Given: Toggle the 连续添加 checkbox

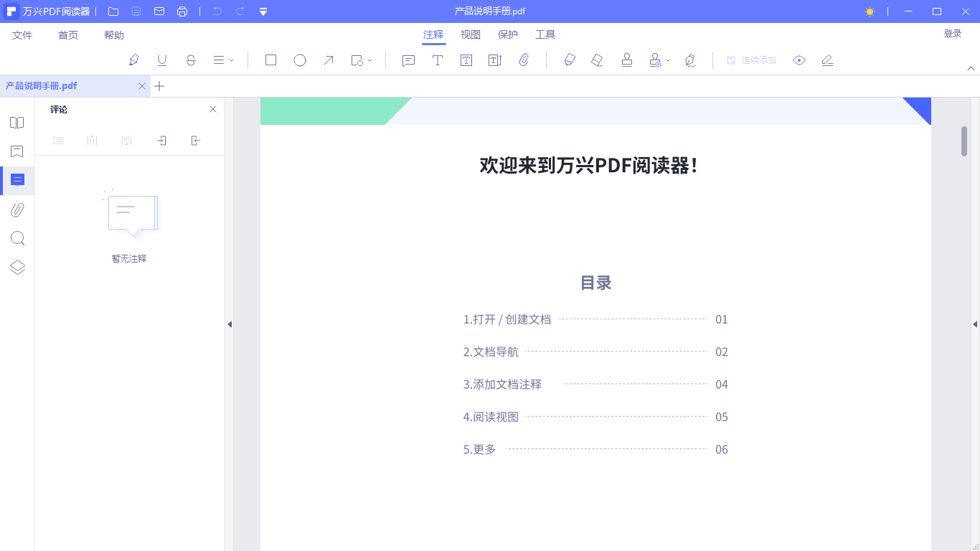Looking at the screenshot, I should tap(730, 60).
